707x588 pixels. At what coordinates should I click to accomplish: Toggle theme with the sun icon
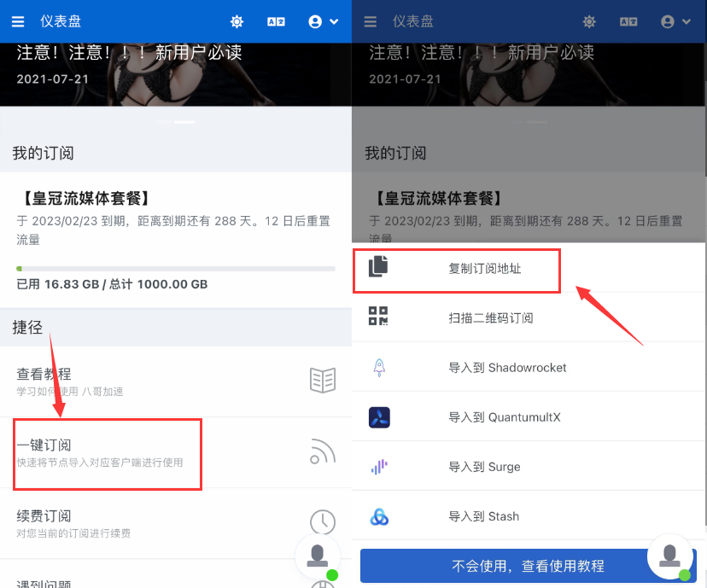click(x=237, y=21)
